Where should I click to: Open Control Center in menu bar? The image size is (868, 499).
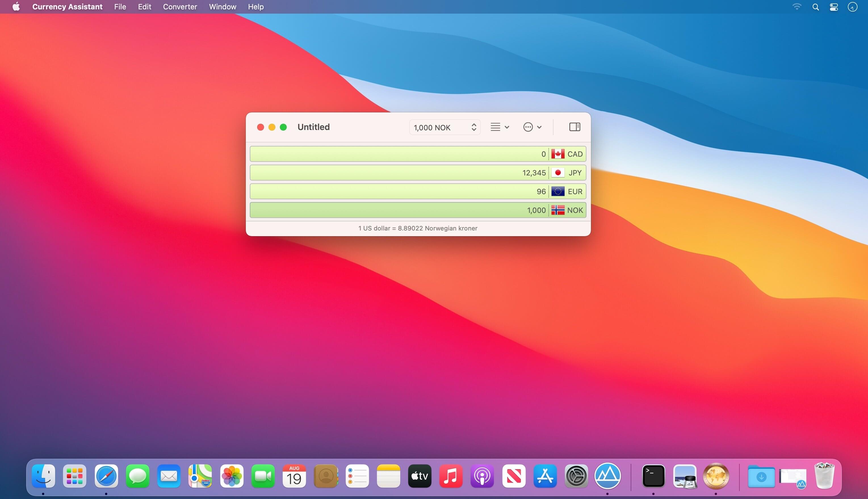coord(834,7)
